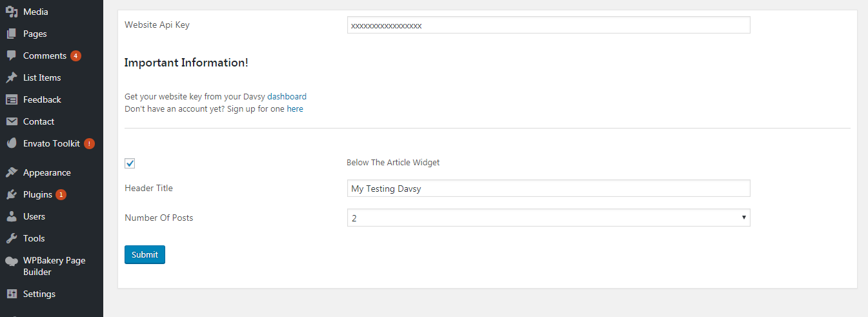Screen dimensions: 868x317
Task: Click the Users person icon
Action: [x=11, y=216]
